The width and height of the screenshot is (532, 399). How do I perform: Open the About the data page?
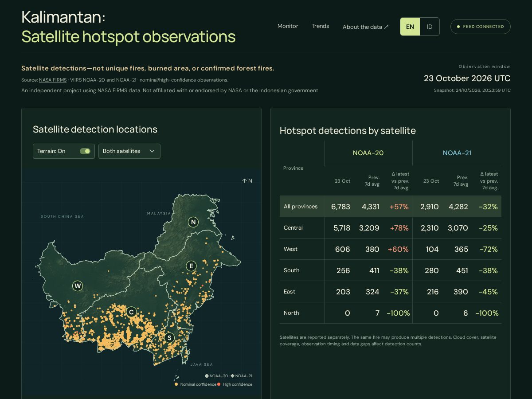coord(366,27)
